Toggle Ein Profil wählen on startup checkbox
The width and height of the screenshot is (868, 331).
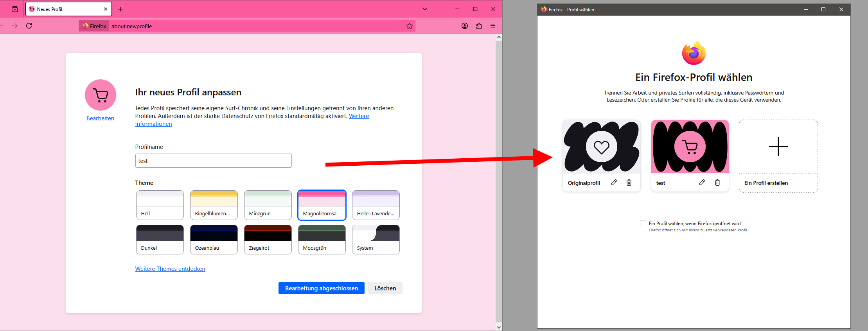(x=643, y=223)
